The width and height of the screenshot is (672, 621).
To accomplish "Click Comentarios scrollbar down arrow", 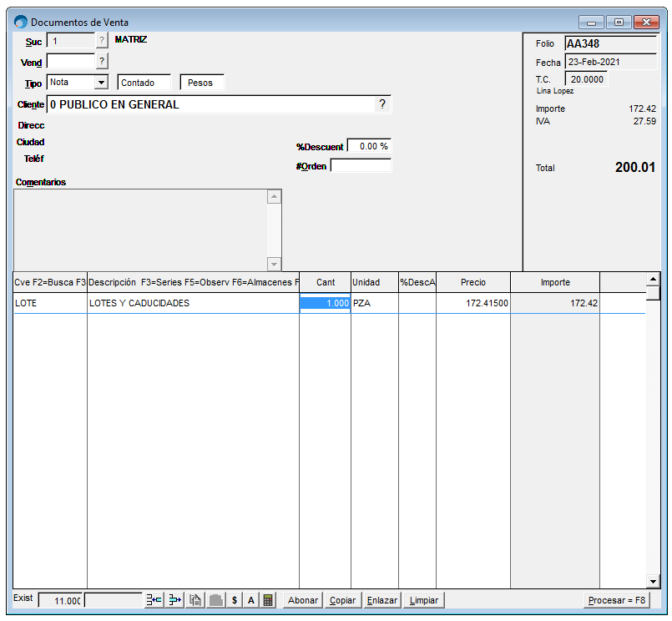I will (274, 264).
